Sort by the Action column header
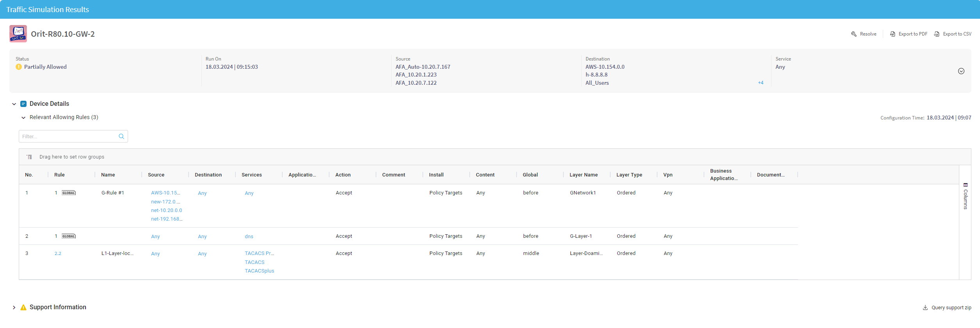 click(x=343, y=175)
